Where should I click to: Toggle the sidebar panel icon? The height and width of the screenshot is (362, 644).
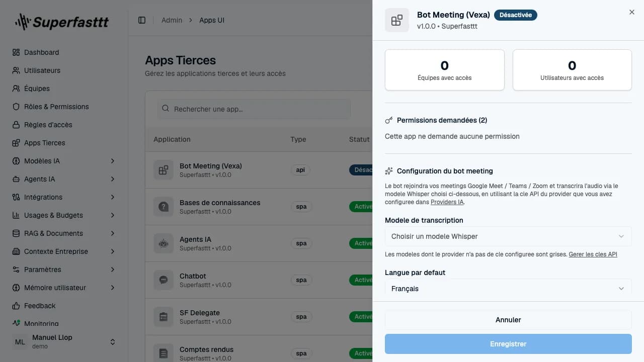142,20
